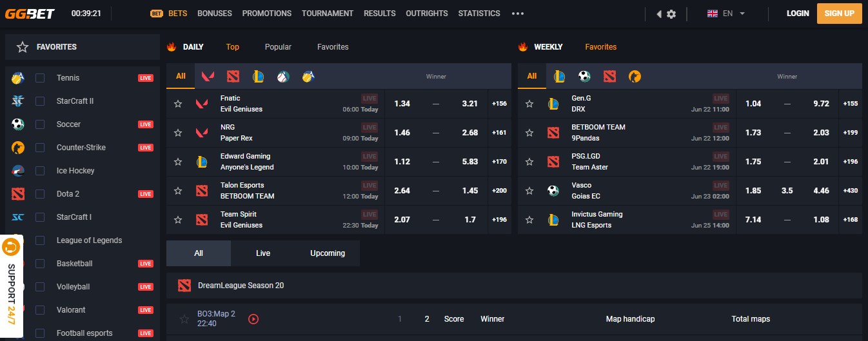The width and height of the screenshot is (868, 341).
Task: Go to the RESULTS page
Action: [380, 14]
